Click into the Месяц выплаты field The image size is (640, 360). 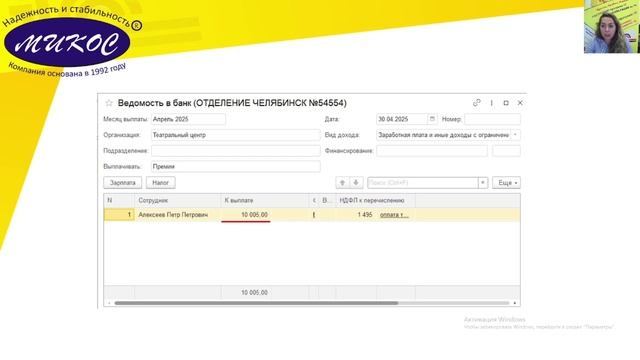coord(188,119)
